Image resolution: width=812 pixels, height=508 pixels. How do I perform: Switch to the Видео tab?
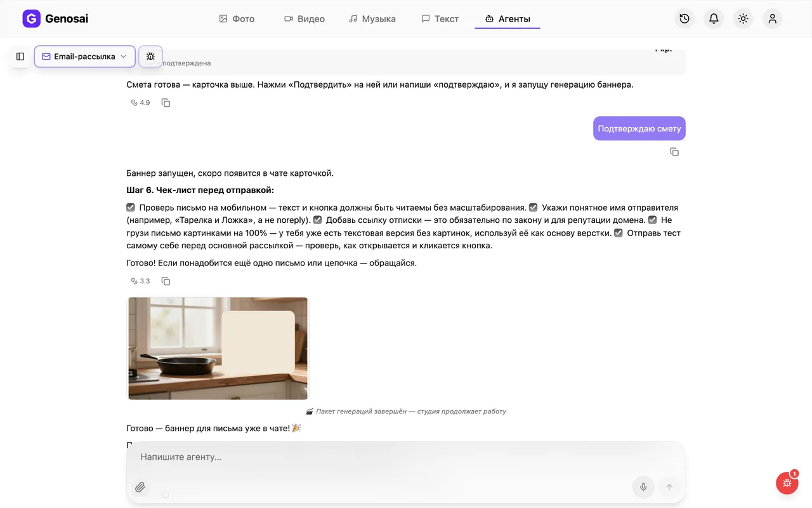pos(304,19)
